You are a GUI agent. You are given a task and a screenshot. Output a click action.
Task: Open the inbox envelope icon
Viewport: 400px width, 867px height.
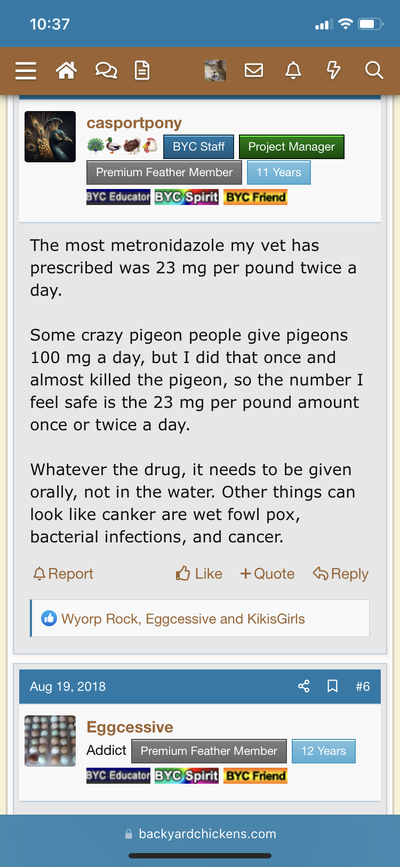point(254,71)
